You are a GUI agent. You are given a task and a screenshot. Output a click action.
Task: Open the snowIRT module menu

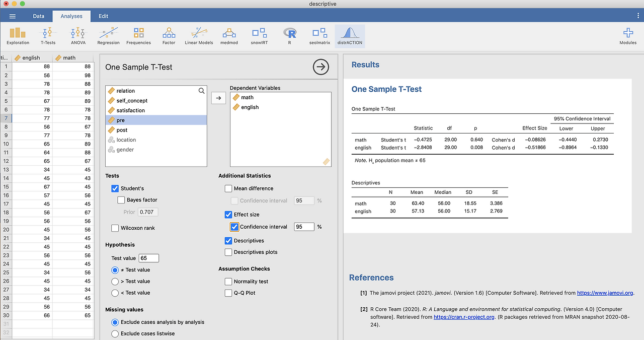point(259,36)
